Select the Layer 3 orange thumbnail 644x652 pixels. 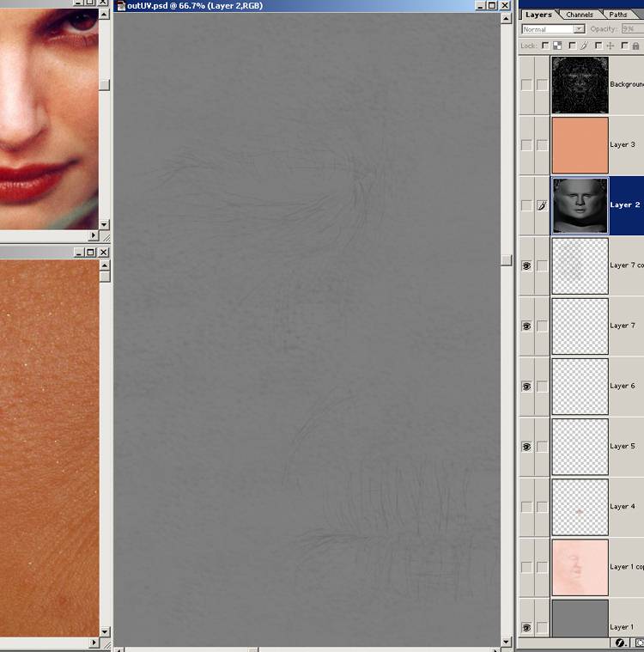coord(580,145)
